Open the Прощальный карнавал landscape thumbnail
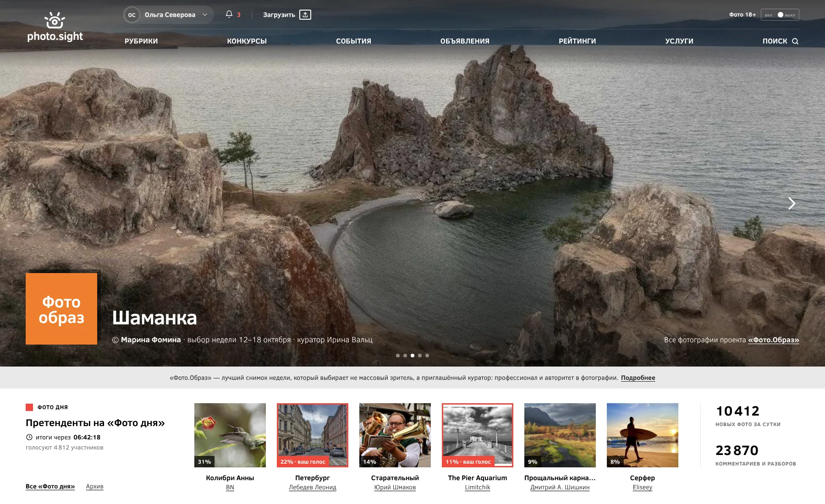The width and height of the screenshot is (825, 504). pyautogui.click(x=560, y=435)
